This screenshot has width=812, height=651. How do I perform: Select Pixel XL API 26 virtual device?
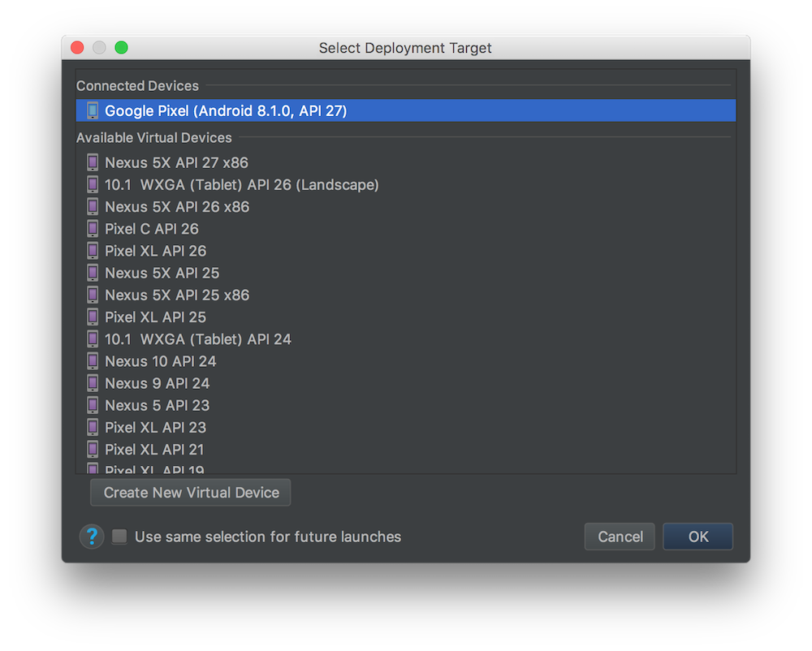[x=156, y=251]
